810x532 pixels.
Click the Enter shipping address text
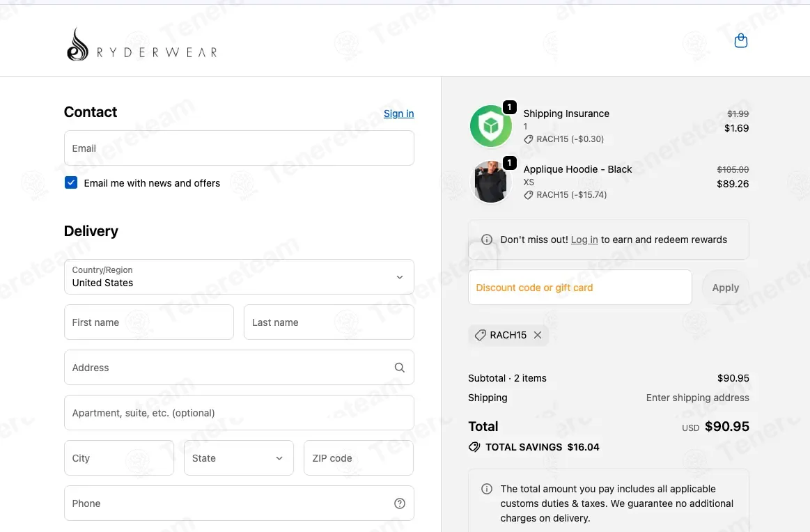[x=697, y=398]
